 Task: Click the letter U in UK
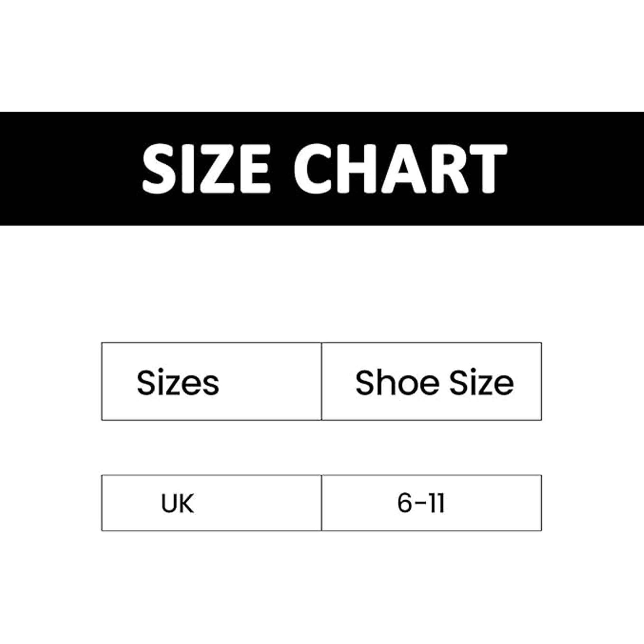(x=169, y=504)
